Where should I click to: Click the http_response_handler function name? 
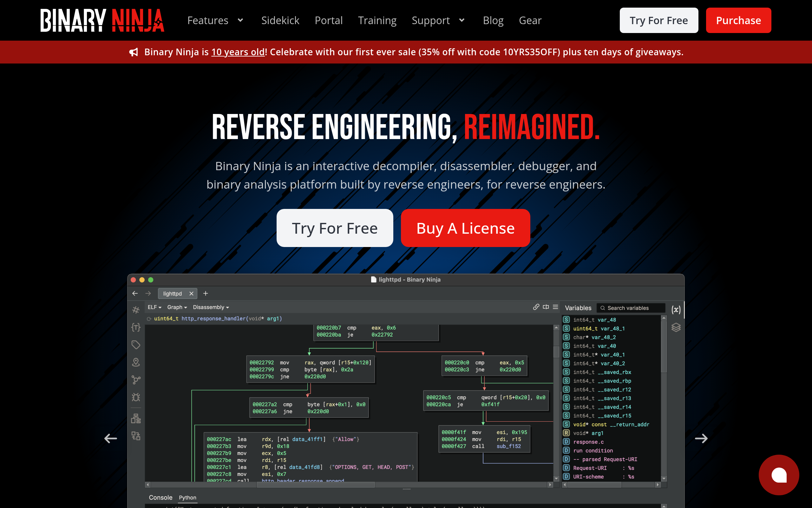coord(213,318)
